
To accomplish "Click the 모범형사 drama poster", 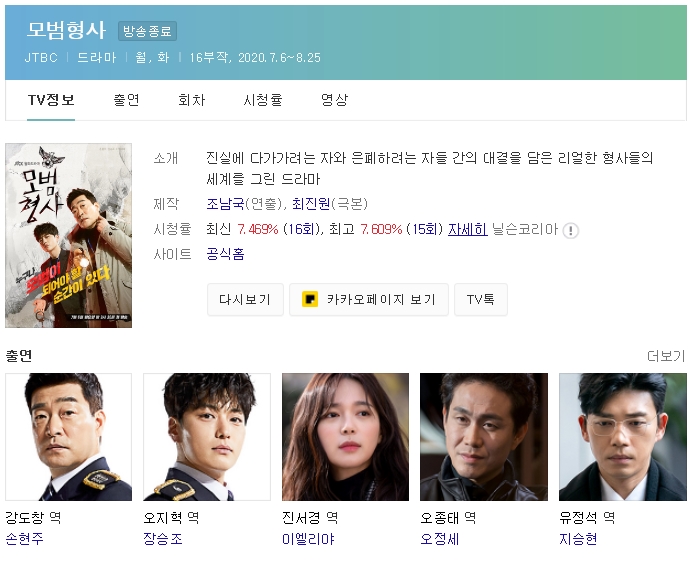I will click(x=69, y=235).
